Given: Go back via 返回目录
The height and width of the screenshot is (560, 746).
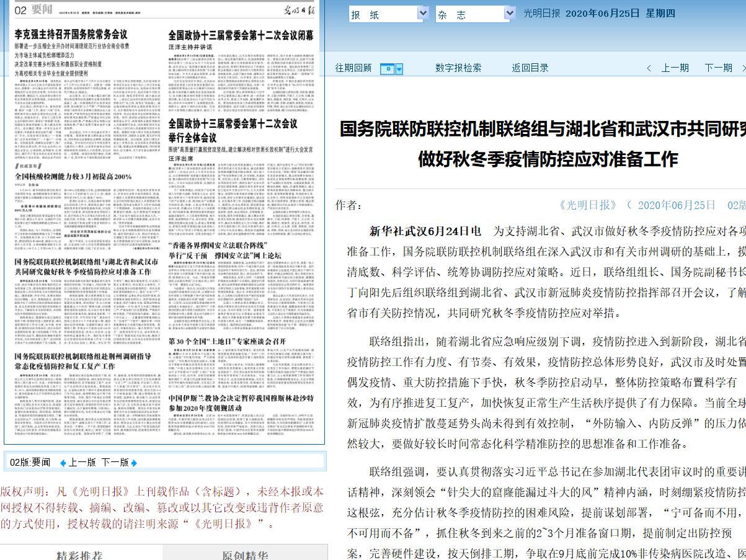Looking at the screenshot, I should click(x=530, y=68).
